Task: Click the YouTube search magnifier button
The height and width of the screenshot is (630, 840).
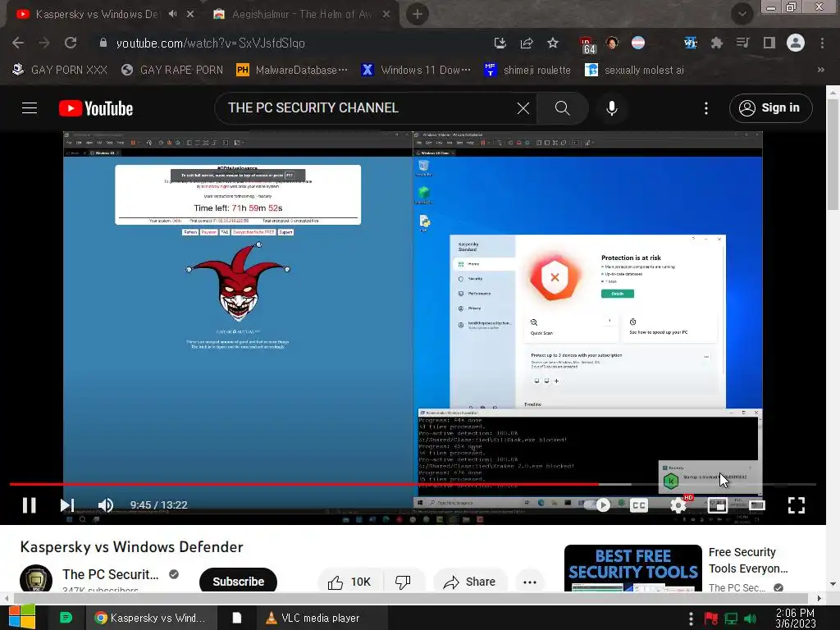Action: 562,108
